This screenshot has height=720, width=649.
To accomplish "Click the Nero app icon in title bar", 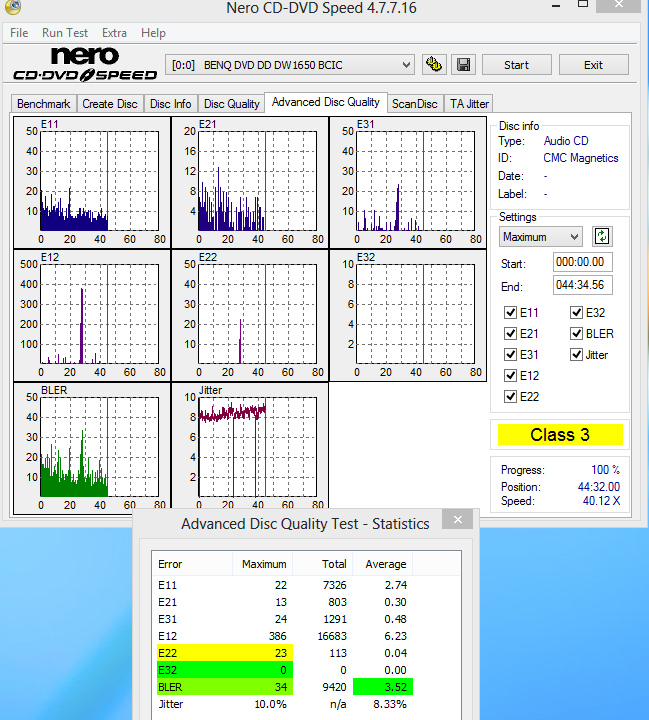I will (x=12, y=6).
